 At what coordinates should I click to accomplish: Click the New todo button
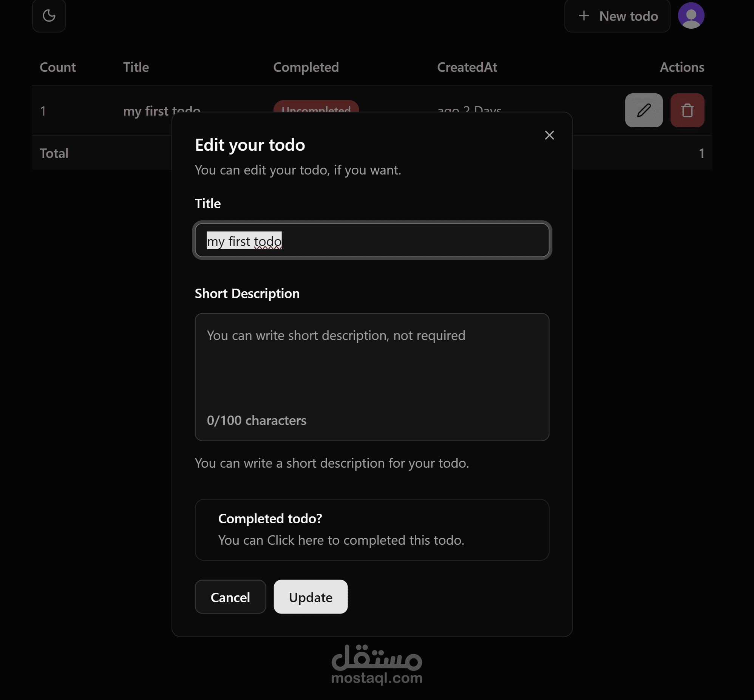(617, 16)
